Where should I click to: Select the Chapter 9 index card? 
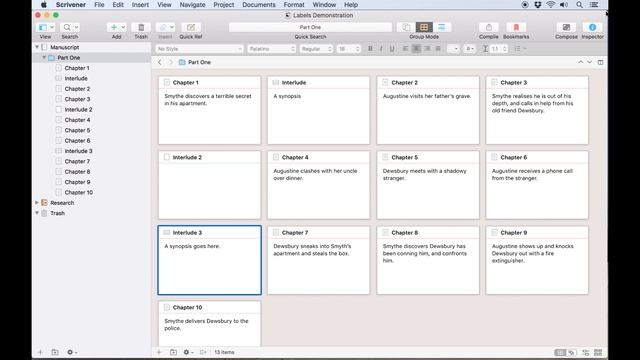[537, 260]
